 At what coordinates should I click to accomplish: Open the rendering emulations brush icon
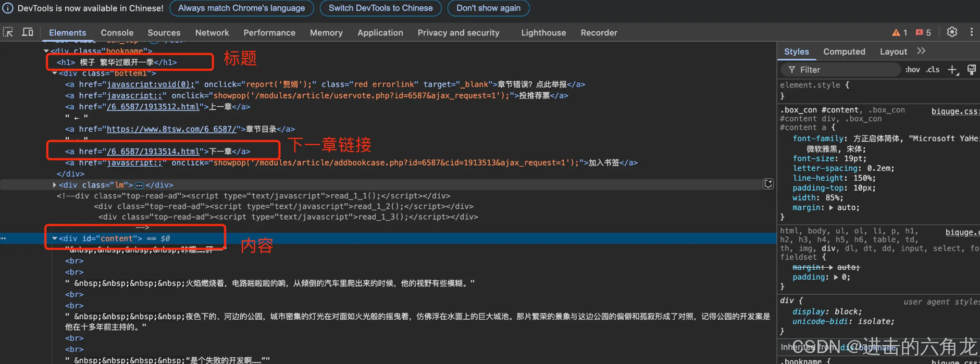click(972, 70)
